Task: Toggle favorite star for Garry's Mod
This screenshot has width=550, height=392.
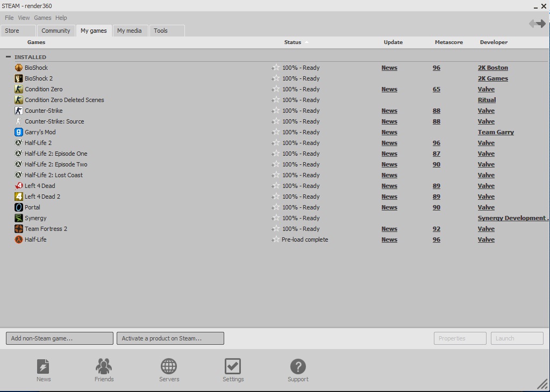Action: click(276, 132)
